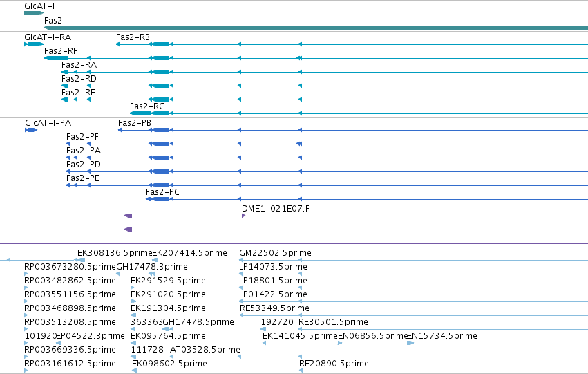This screenshot has width=588, height=374.
Task: Select the LP18801.5prime EST label
Action: click(x=274, y=281)
